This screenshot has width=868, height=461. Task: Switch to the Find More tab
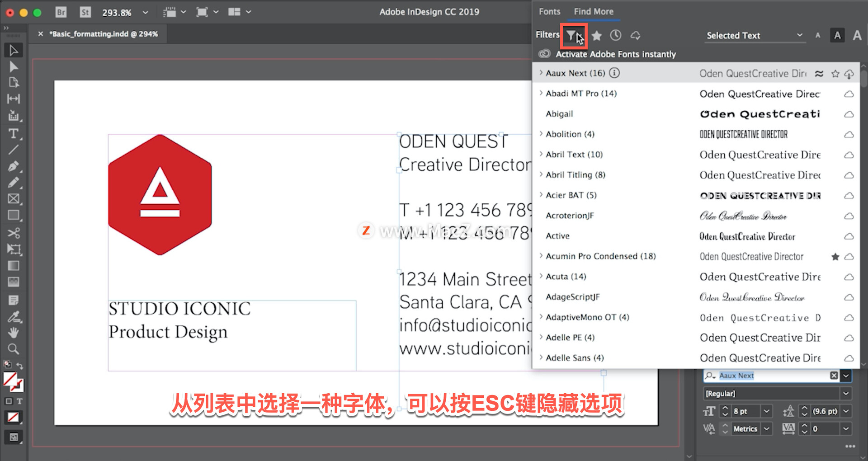594,11
